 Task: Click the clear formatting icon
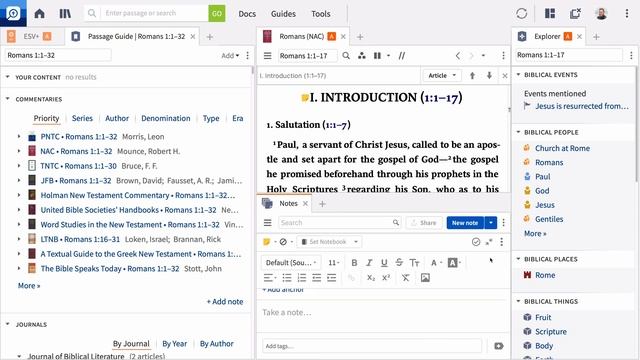405,278
